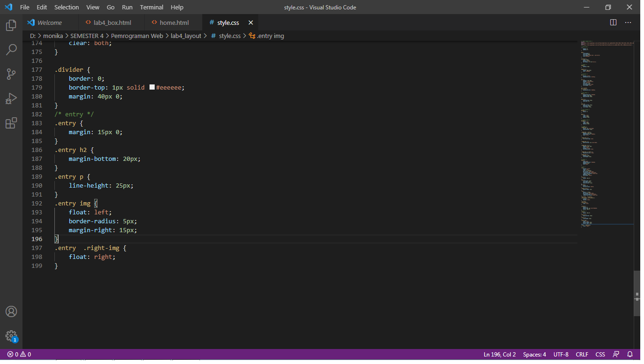644x364 pixels.
Task: Open the Go menu
Action: (111, 7)
